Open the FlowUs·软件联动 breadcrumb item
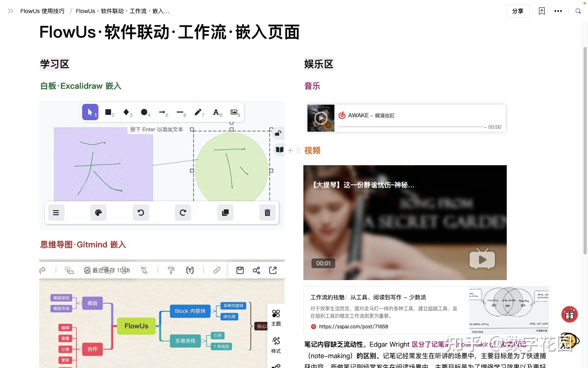 point(122,11)
